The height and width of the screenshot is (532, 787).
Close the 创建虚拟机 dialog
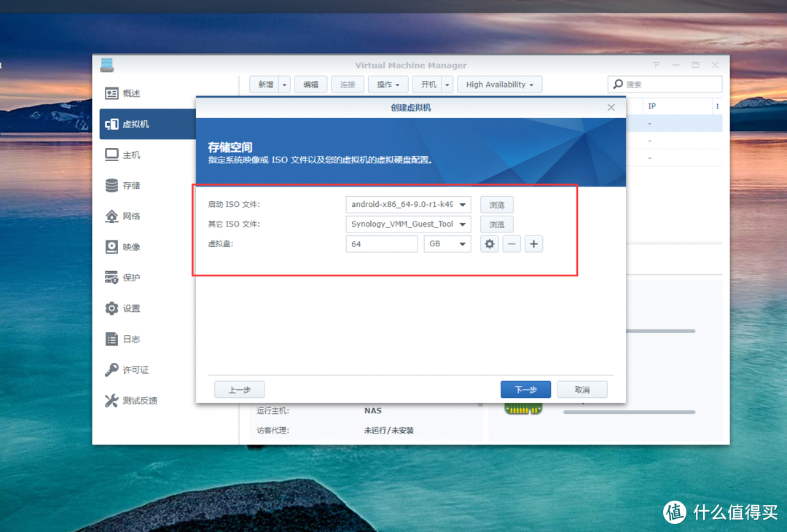pos(611,107)
